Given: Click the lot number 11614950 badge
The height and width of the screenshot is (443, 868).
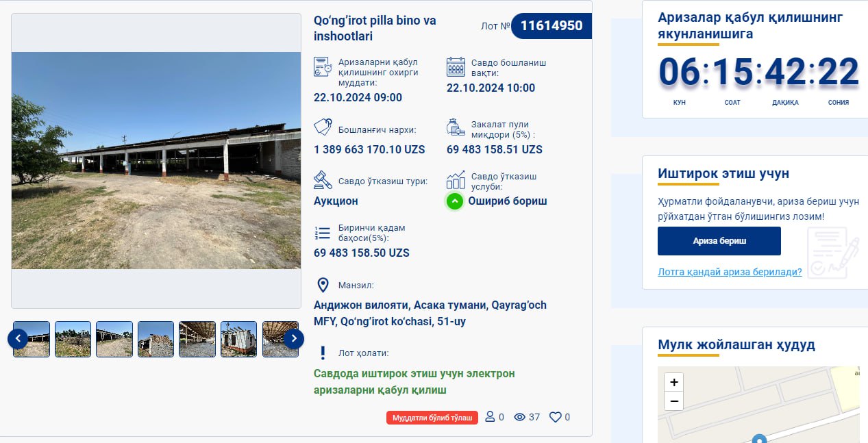Looking at the screenshot, I should point(551,26).
